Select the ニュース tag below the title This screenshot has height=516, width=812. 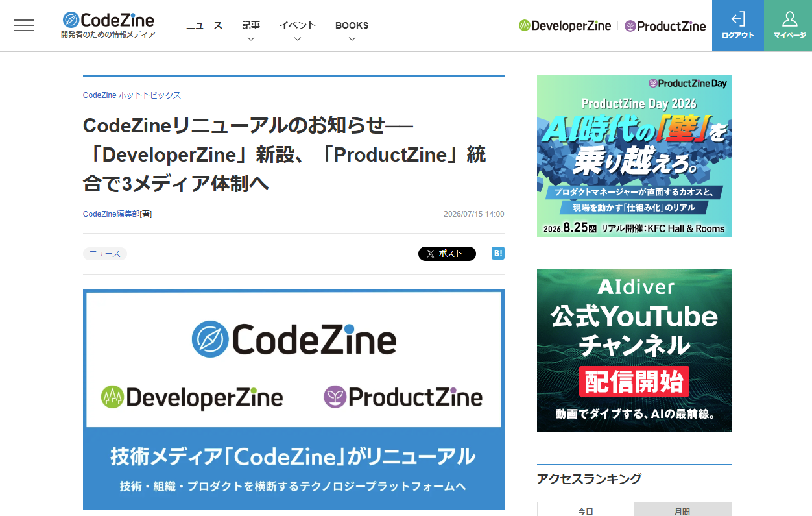(105, 254)
